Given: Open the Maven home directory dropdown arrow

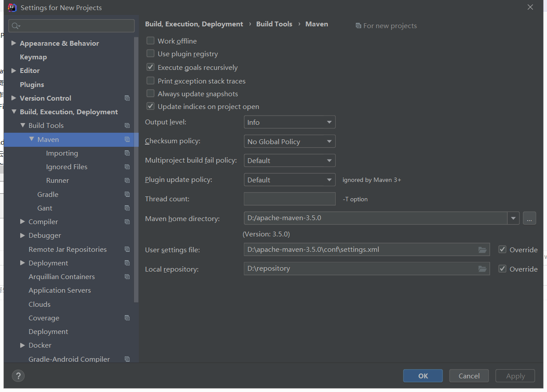Looking at the screenshot, I should click(513, 218).
